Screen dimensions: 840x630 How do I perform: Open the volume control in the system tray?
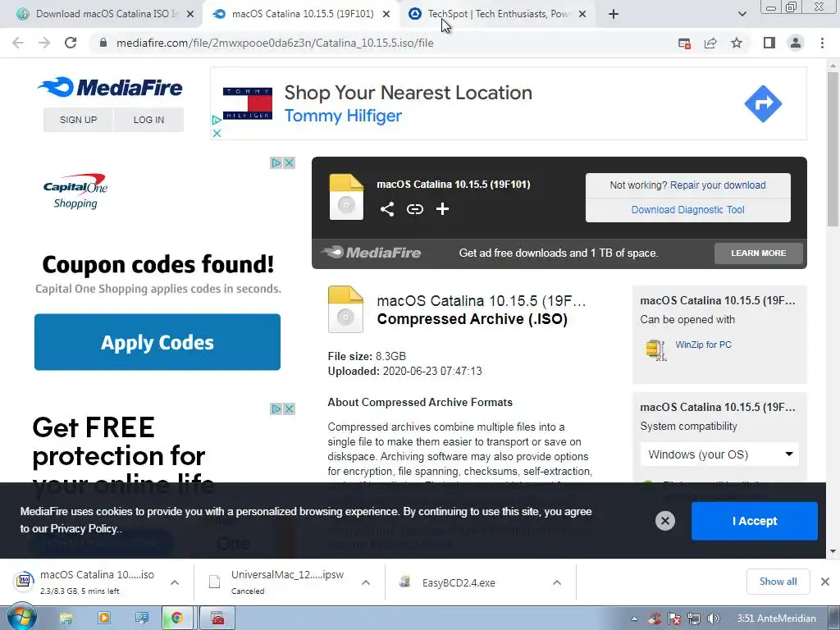click(714, 619)
